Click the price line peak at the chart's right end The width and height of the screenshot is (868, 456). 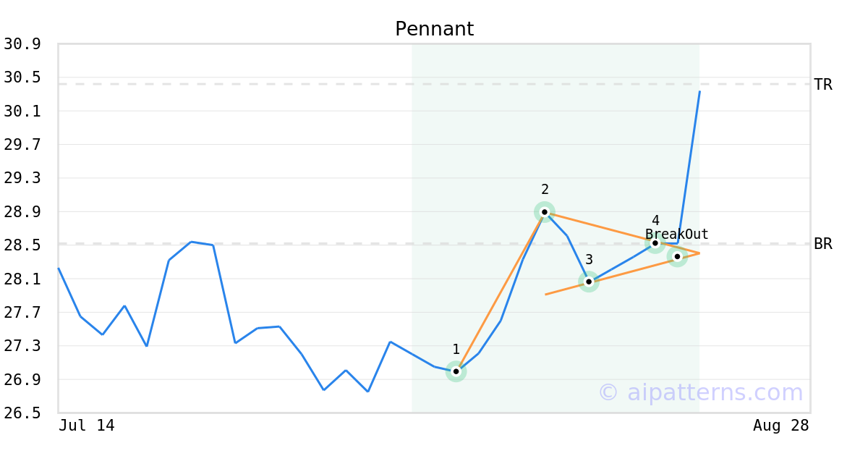click(699, 92)
